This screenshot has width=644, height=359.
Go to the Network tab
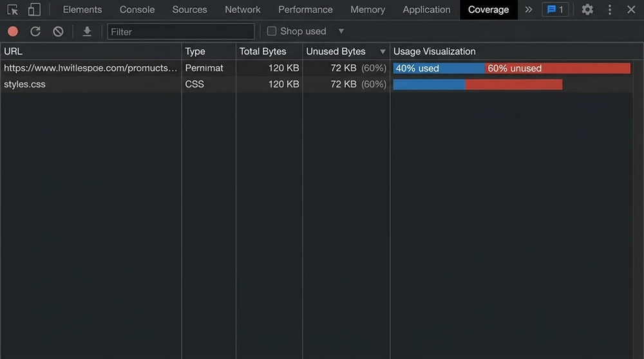pos(243,10)
